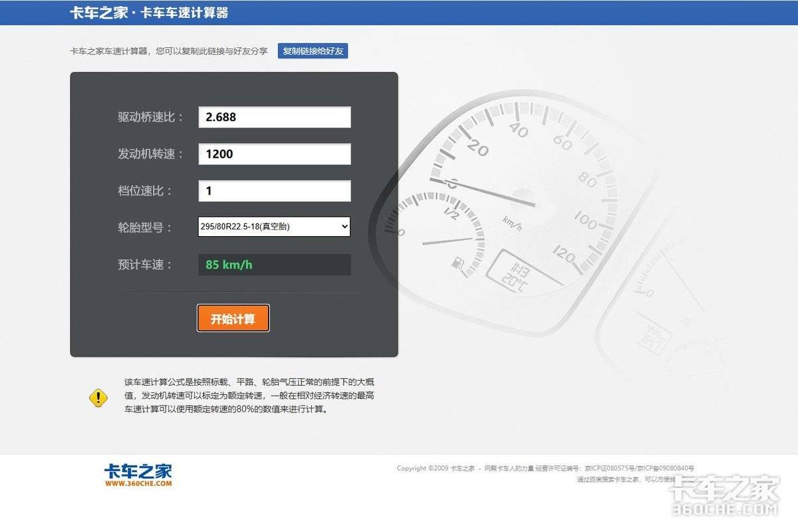Select the 档位速比 input field
This screenshot has width=798, height=532.
click(x=274, y=191)
